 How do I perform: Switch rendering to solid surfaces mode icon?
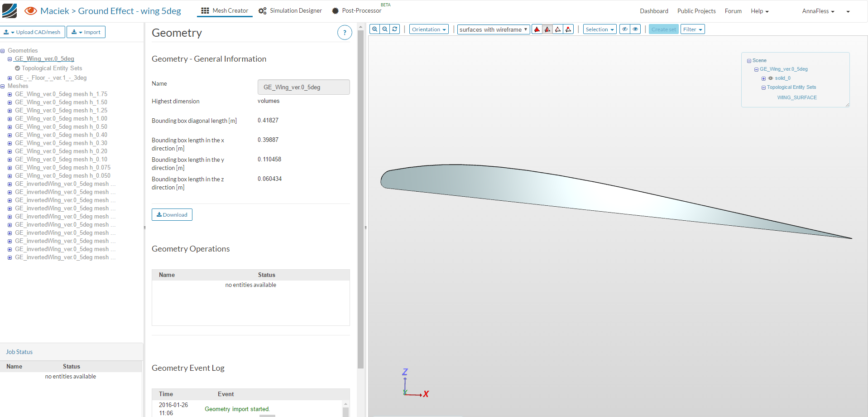[x=537, y=29]
